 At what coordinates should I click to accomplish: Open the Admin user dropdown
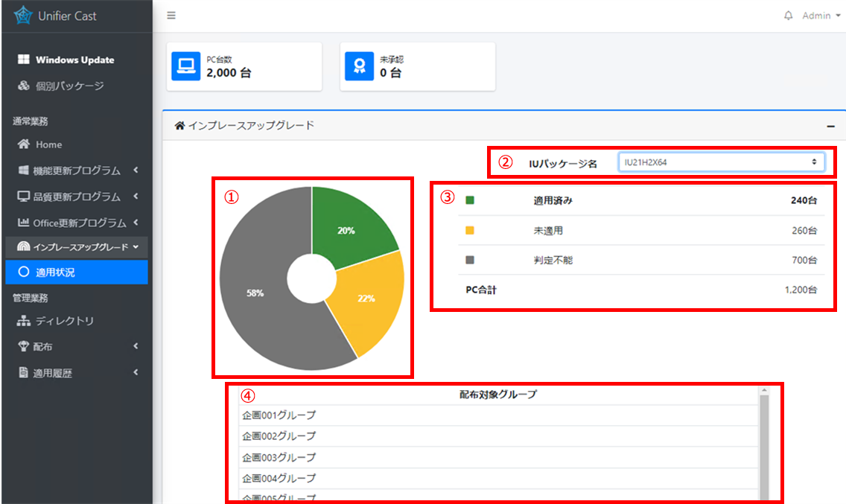click(x=821, y=16)
